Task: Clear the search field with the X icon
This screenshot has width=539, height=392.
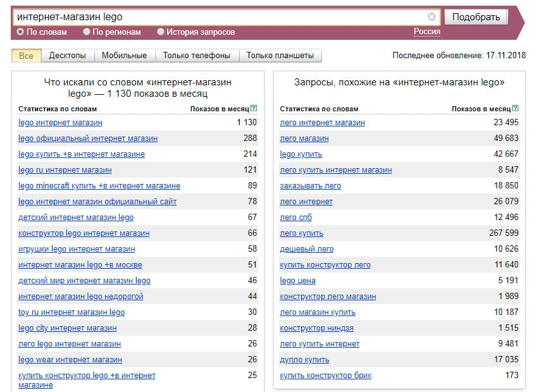Action: point(431,17)
